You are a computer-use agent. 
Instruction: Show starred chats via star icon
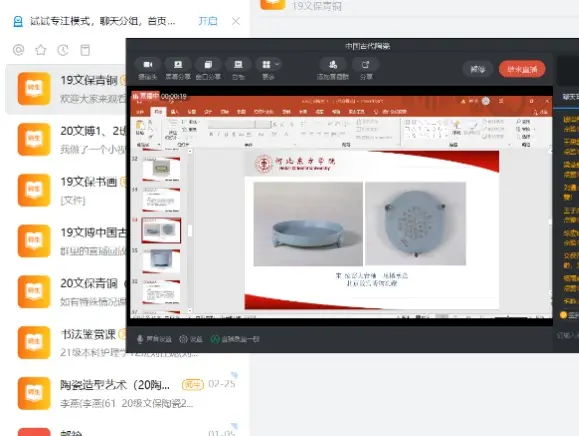point(41,49)
